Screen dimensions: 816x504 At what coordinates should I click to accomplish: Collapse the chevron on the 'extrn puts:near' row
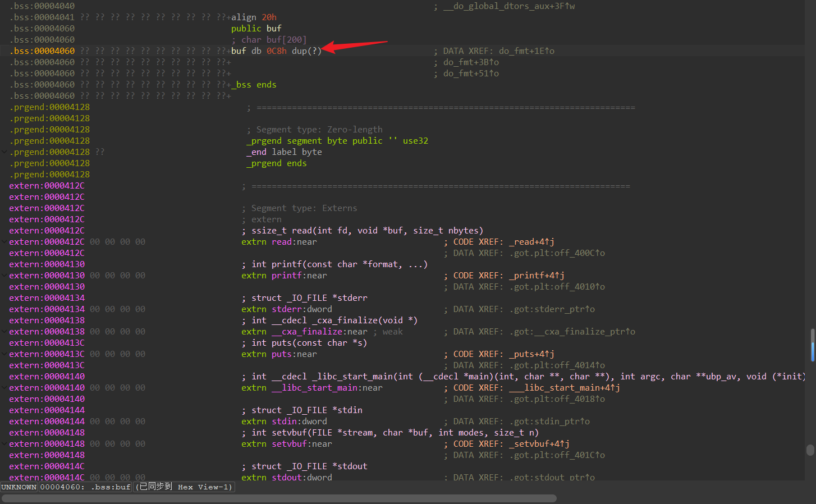point(4,354)
